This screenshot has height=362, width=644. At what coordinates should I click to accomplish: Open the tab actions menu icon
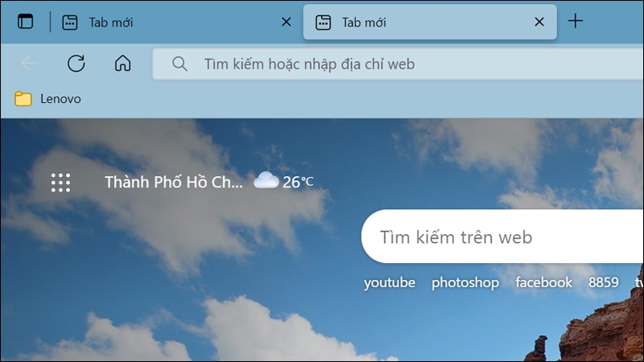pyautogui.click(x=26, y=22)
